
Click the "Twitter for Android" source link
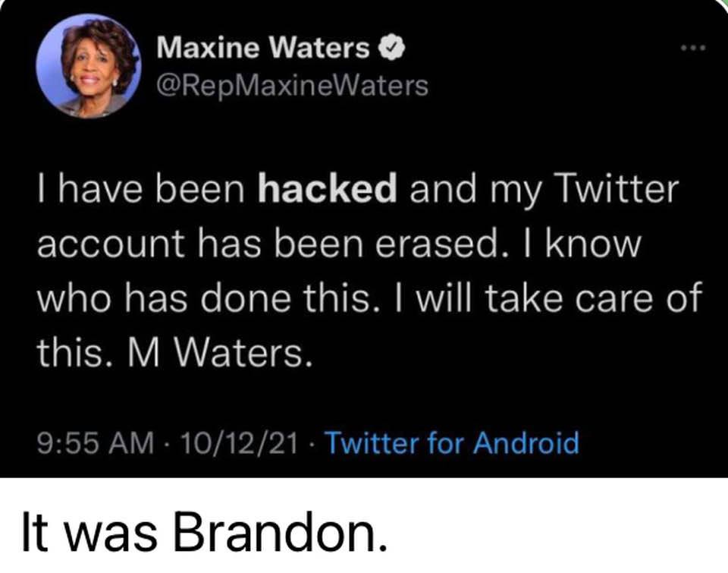pos(451,442)
